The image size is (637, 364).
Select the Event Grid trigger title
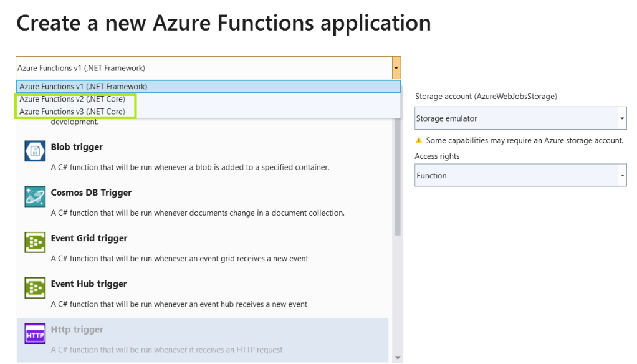point(89,238)
